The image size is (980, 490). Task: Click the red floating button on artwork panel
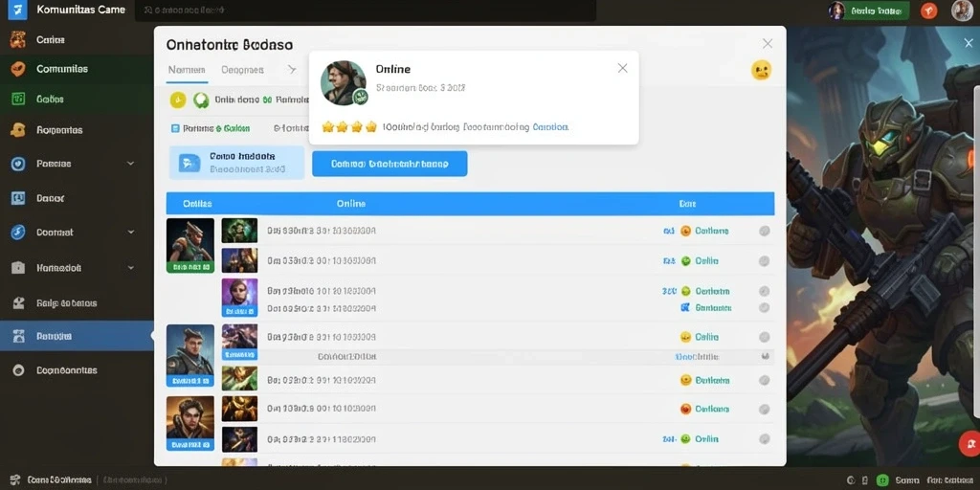[969, 444]
